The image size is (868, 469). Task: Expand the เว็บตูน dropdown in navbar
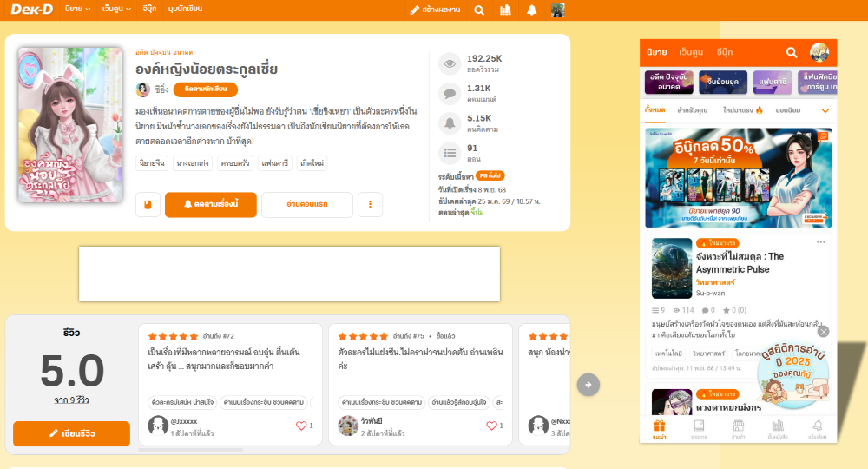coord(116,9)
